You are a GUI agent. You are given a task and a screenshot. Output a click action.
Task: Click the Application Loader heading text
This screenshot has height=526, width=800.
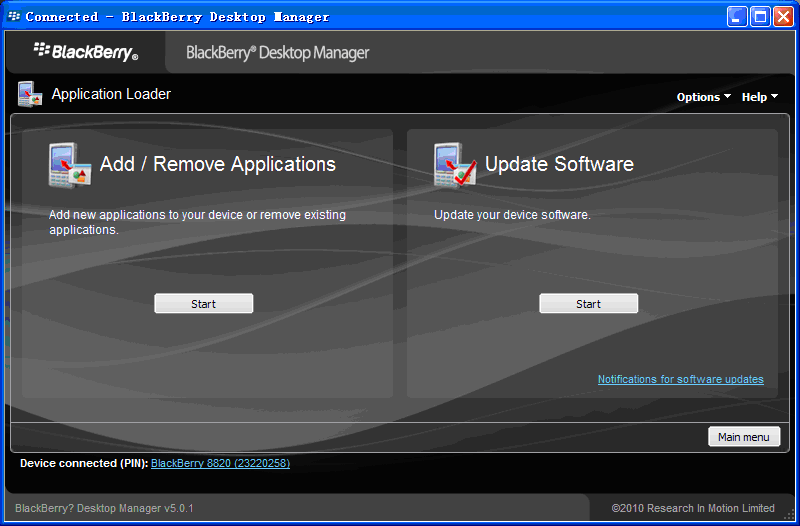pos(111,94)
